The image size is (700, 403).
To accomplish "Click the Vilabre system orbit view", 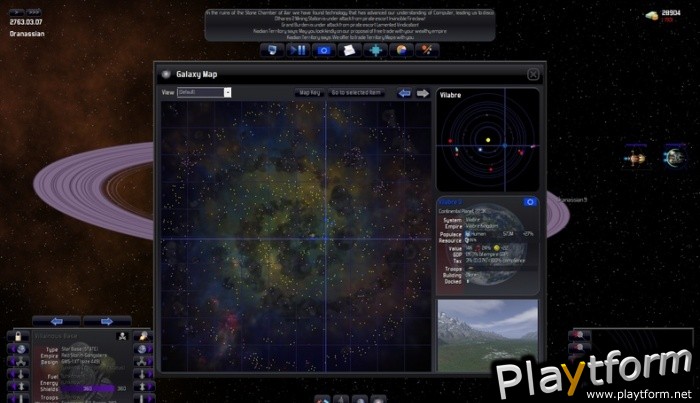I will click(488, 140).
